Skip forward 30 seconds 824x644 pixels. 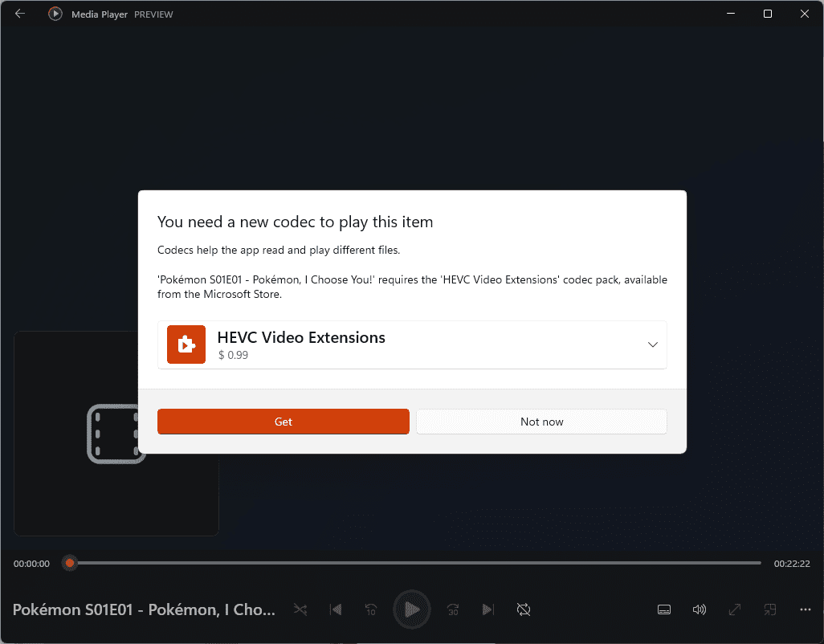coord(453,609)
